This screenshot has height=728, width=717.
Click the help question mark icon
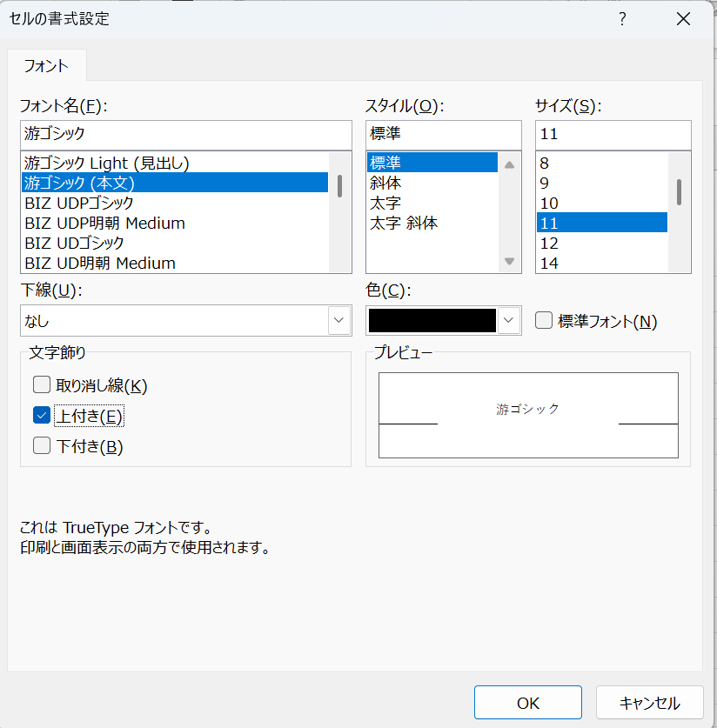pyautogui.click(x=622, y=18)
